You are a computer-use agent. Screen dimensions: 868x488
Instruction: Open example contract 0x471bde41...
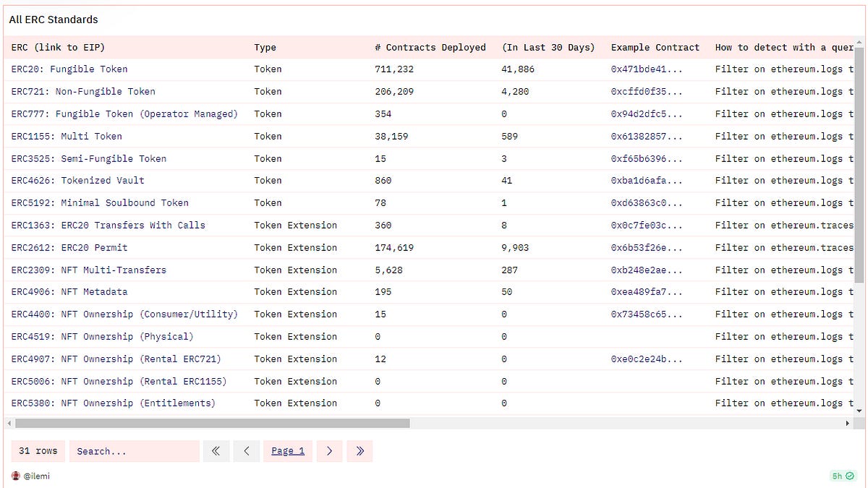click(647, 69)
